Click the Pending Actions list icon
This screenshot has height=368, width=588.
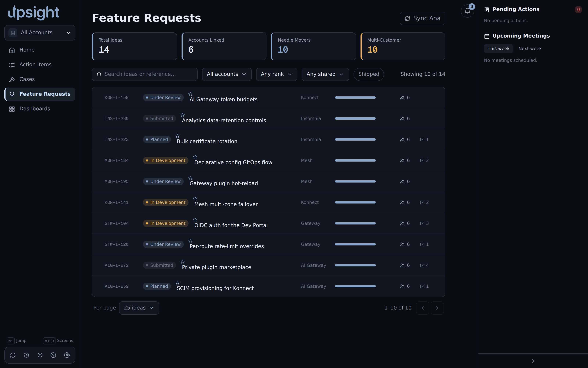(x=487, y=10)
